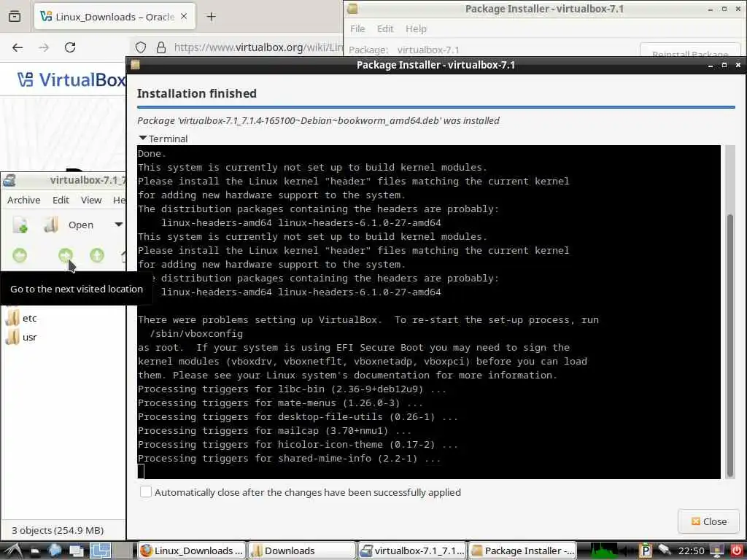Image resolution: width=747 pixels, height=560 pixels.
Task: Go to the next visited location in Archive Manager
Action: click(66, 256)
